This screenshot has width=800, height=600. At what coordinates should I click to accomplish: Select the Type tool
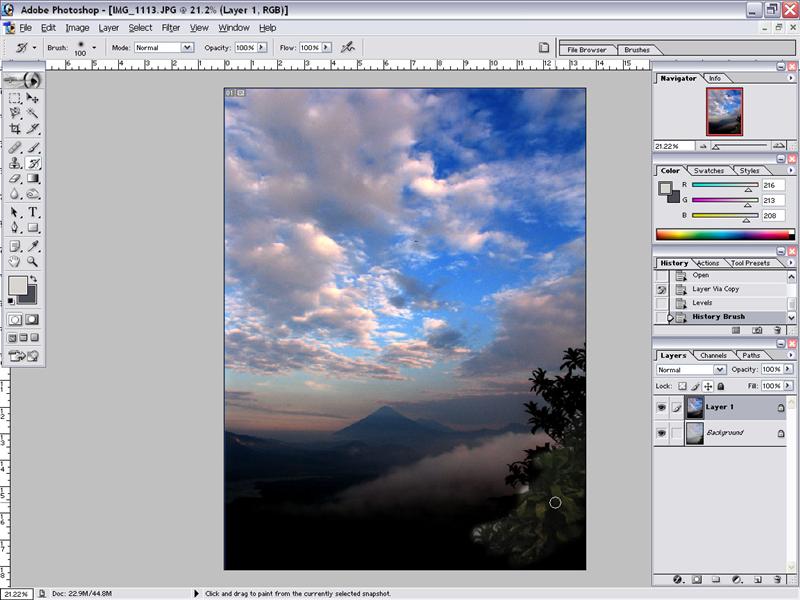33,212
